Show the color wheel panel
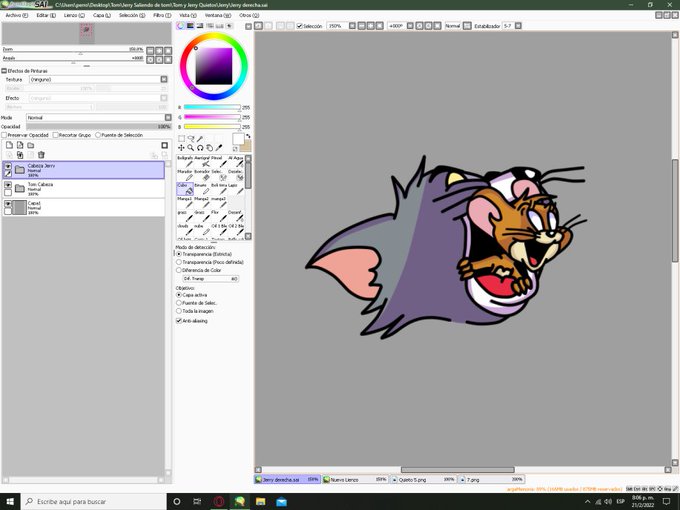The width and height of the screenshot is (680, 510). tap(180, 26)
